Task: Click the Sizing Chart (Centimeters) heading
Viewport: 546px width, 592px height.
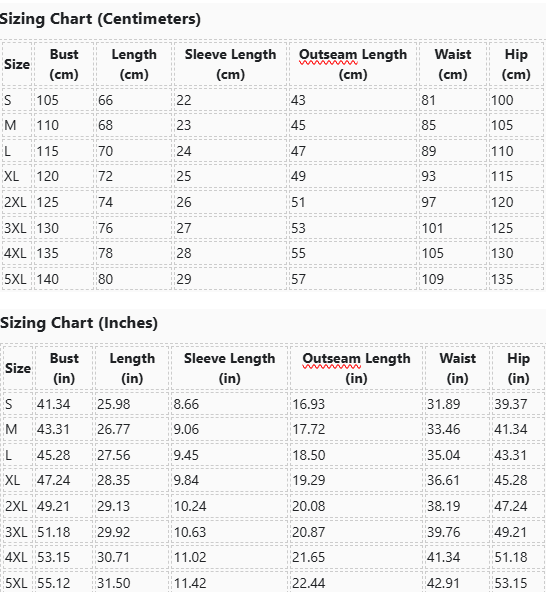Action: 100,19
